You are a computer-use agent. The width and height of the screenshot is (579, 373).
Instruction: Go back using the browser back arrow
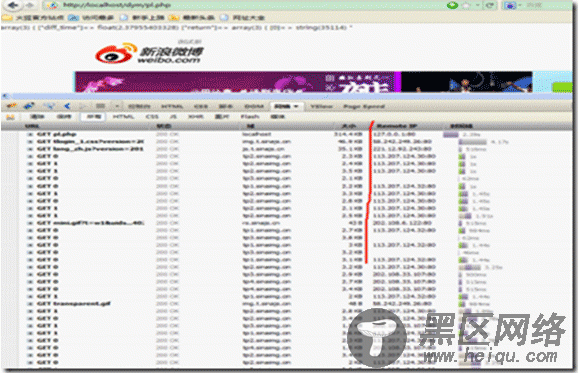tap(13, 5)
